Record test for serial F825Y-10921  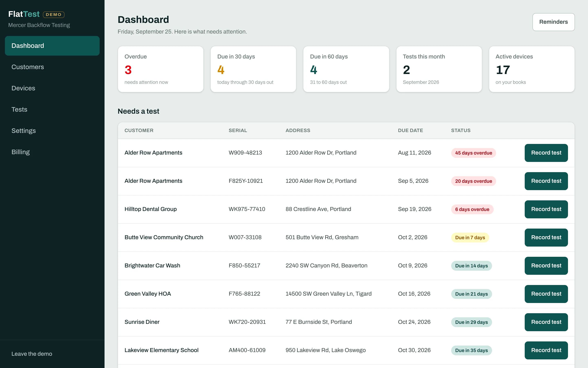tap(546, 181)
